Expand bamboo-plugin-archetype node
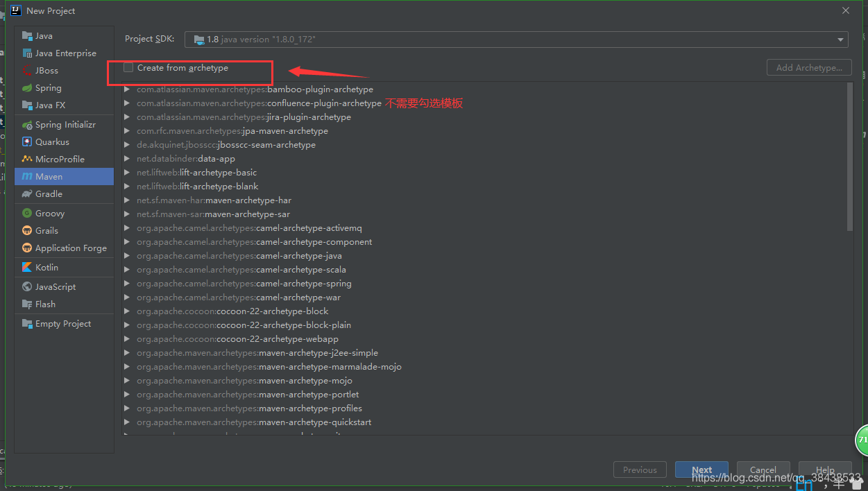This screenshot has width=868, height=491. pos(127,89)
